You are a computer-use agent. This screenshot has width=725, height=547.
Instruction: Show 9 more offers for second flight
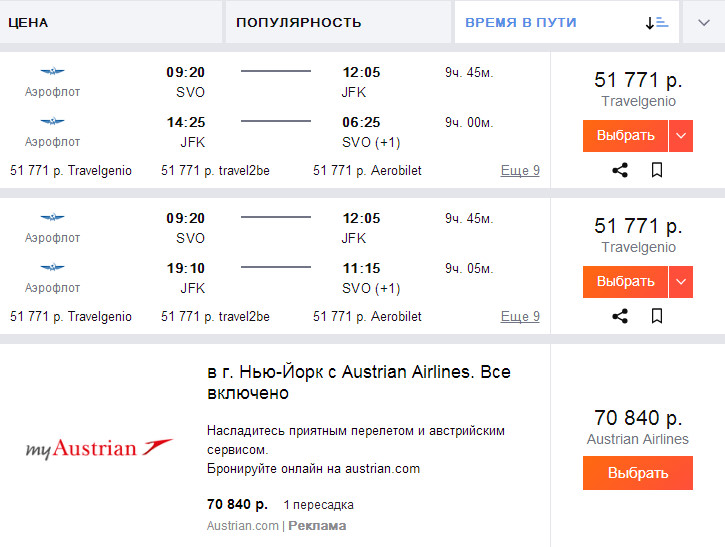coord(520,317)
